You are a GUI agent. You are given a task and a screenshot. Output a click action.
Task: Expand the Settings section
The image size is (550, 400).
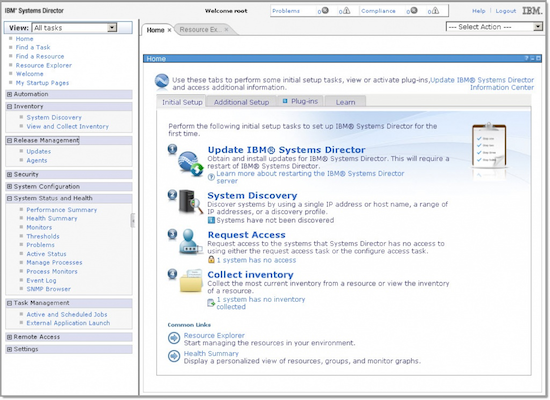click(9, 349)
